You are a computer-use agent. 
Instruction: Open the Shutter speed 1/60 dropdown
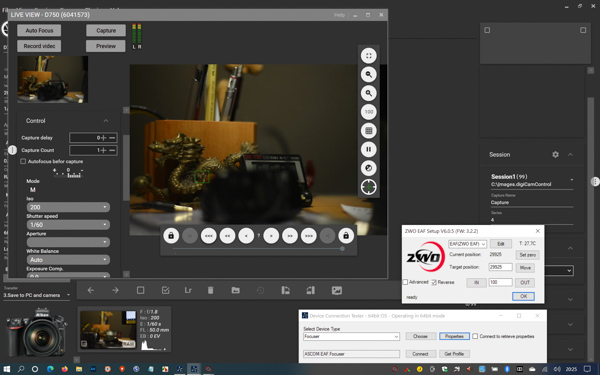[x=68, y=225]
